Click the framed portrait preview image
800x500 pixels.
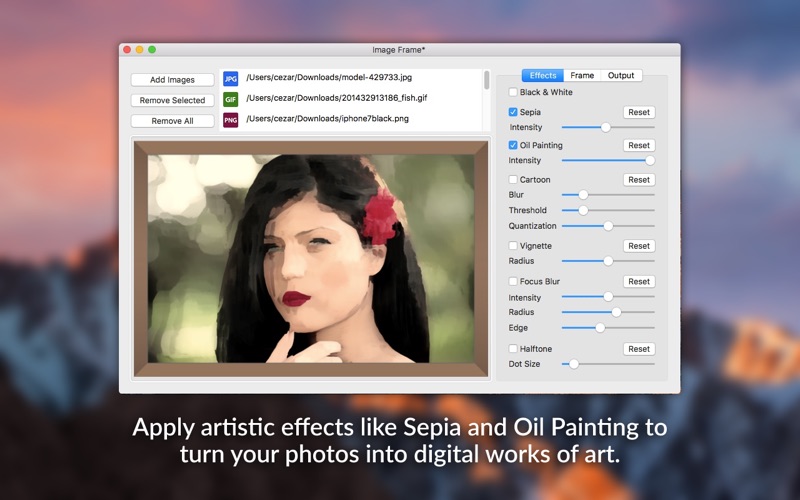[x=311, y=258]
